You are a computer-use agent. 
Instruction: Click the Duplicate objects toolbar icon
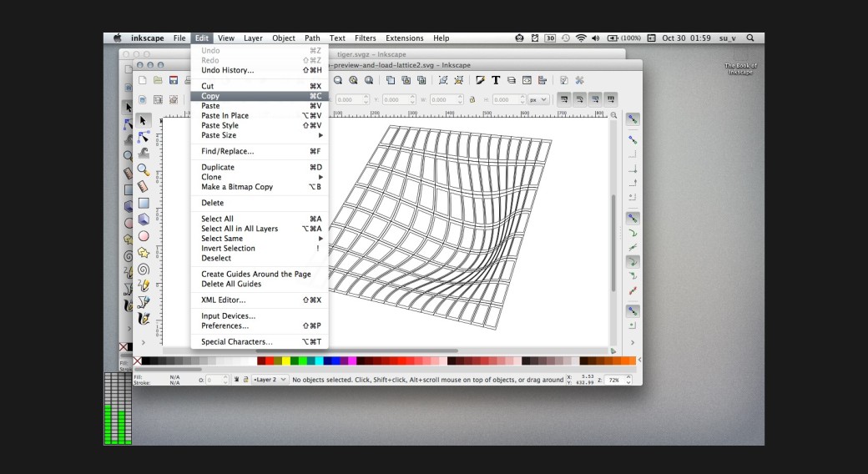click(x=391, y=80)
